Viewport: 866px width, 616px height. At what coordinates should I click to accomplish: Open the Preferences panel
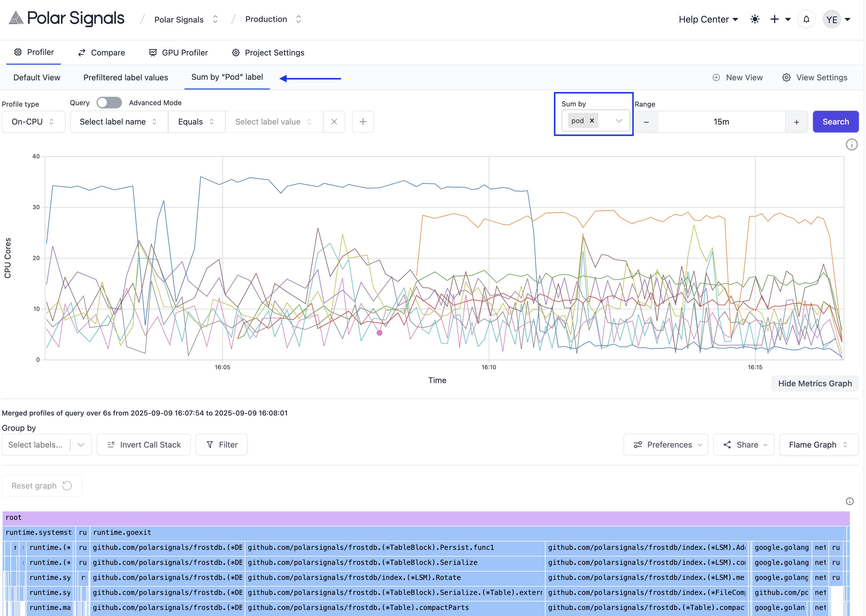pos(666,445)
